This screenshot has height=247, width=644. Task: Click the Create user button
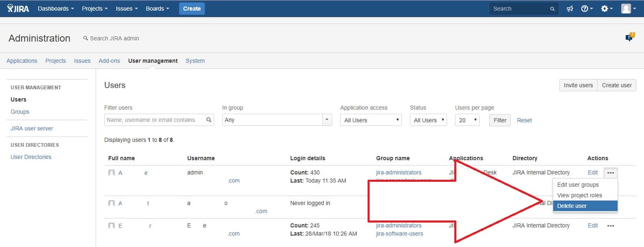click(x=617, y=85)
